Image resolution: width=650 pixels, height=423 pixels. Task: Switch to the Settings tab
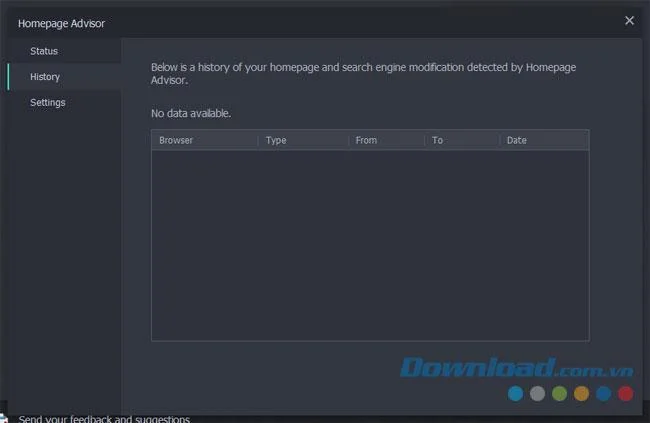(64, 102)
